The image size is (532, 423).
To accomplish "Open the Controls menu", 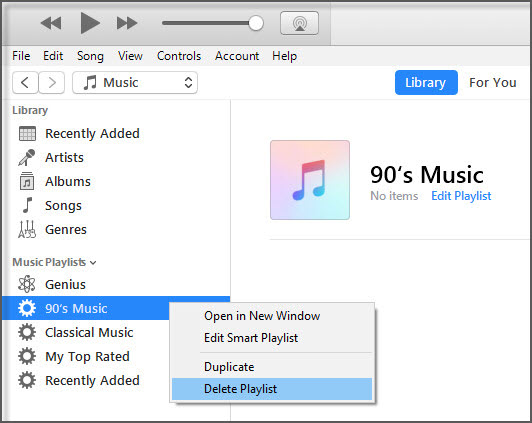I will (x=179, y=56).
